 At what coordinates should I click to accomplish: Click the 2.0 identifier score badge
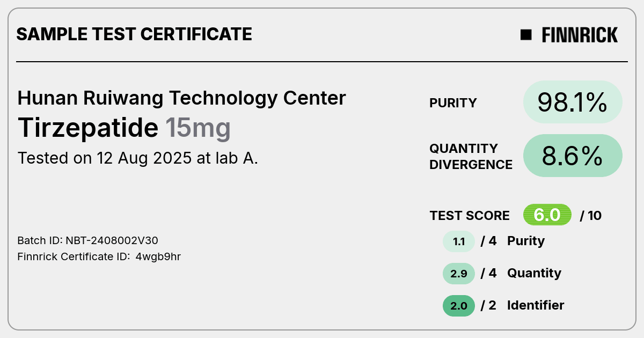point(459,305)
